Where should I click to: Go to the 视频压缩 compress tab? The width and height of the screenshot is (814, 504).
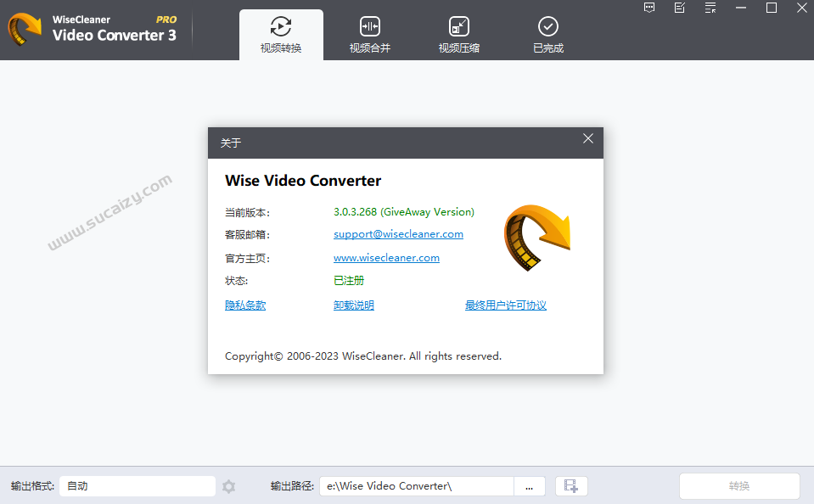coord(459,35)
